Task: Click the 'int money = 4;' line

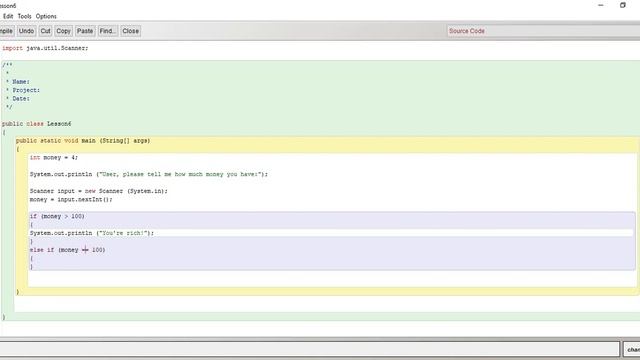Action: (54, 158)
